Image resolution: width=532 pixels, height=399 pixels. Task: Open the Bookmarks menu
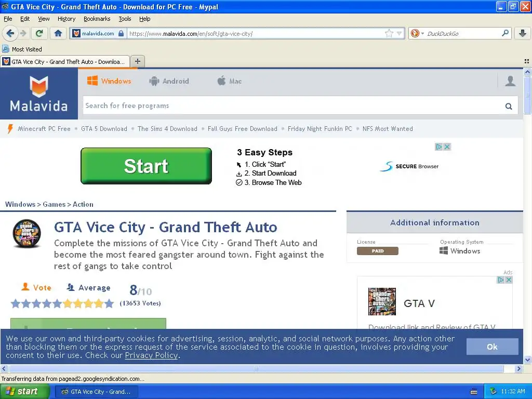(x=97, y=19)
